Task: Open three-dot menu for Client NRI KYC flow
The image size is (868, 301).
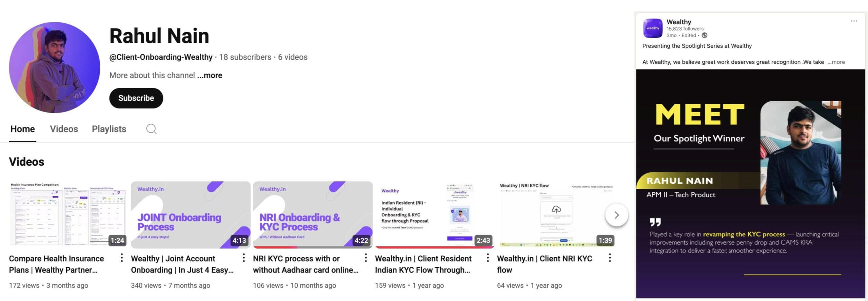Action: pos(610,258)
